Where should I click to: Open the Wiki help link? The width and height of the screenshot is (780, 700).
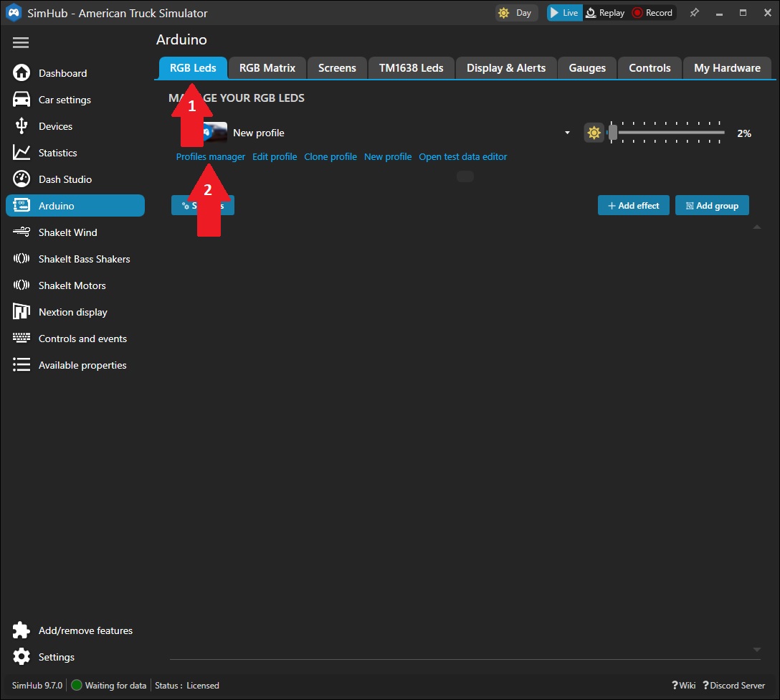[x=683, y=685]
